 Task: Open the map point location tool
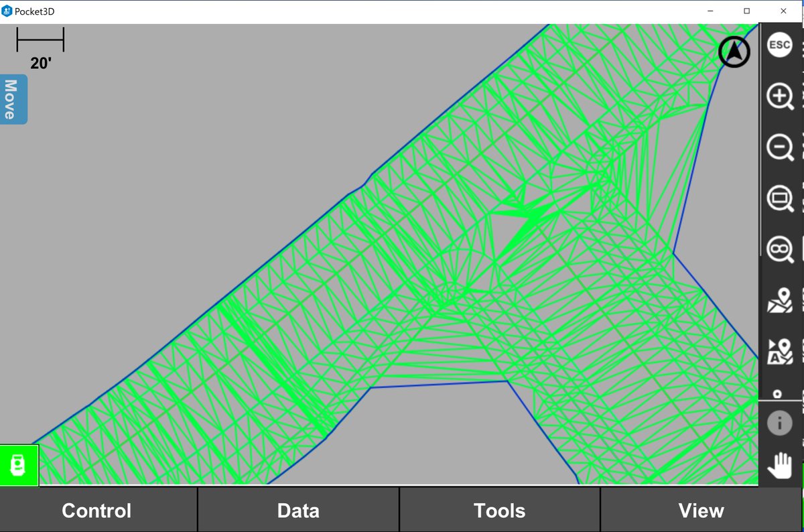[779, 300]
